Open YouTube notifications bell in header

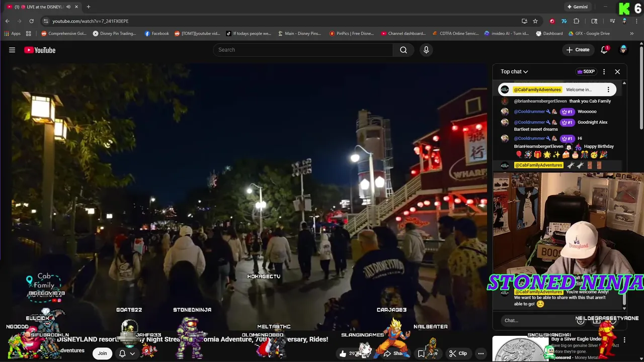pyautogui.click(x=604, y=50)
